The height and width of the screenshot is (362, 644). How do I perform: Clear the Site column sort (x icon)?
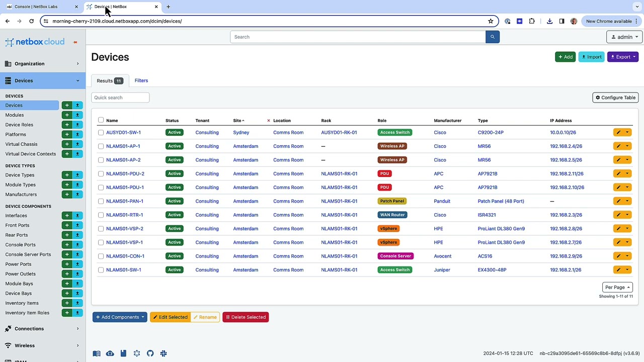tap(268, 121)
